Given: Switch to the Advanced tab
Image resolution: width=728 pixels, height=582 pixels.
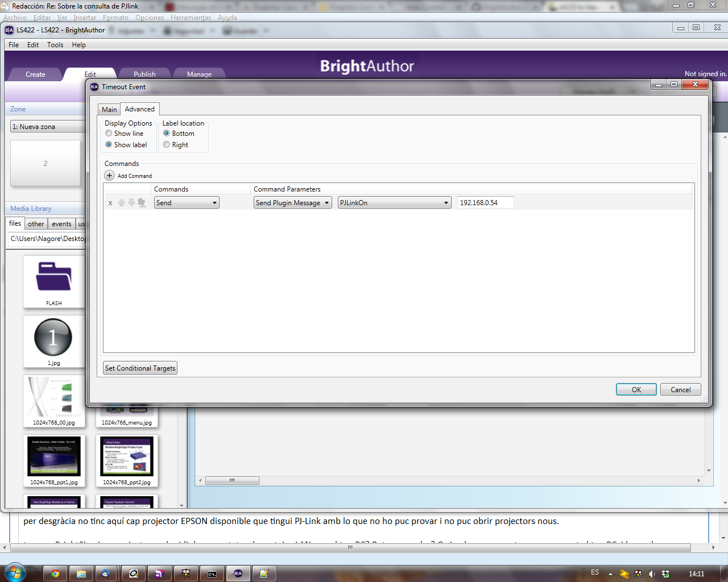Looking at the screenshot, I should click(139, 109).
